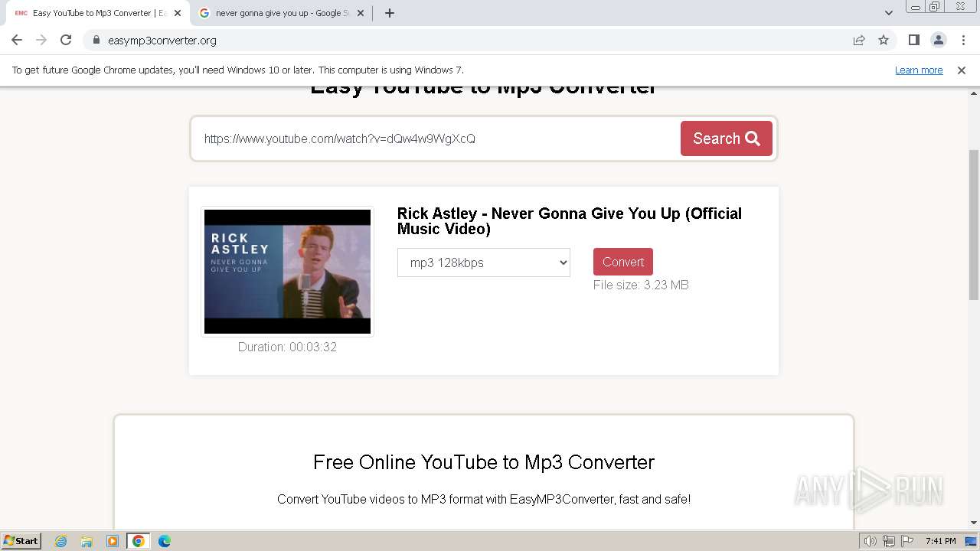
Task: Click the network tray icon
Action: pos(889,541)
